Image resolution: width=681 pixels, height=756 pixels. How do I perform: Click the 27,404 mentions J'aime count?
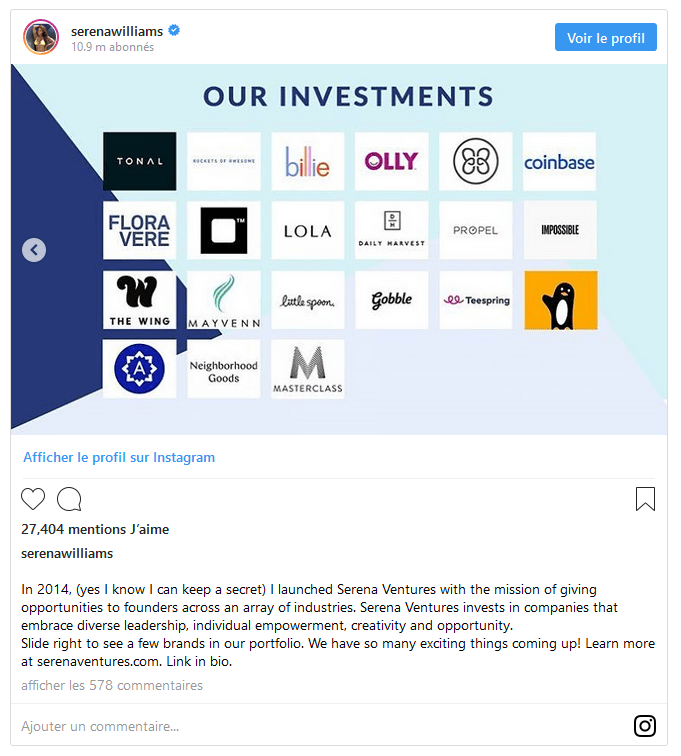pyautogui.click(x=95, y=529)
